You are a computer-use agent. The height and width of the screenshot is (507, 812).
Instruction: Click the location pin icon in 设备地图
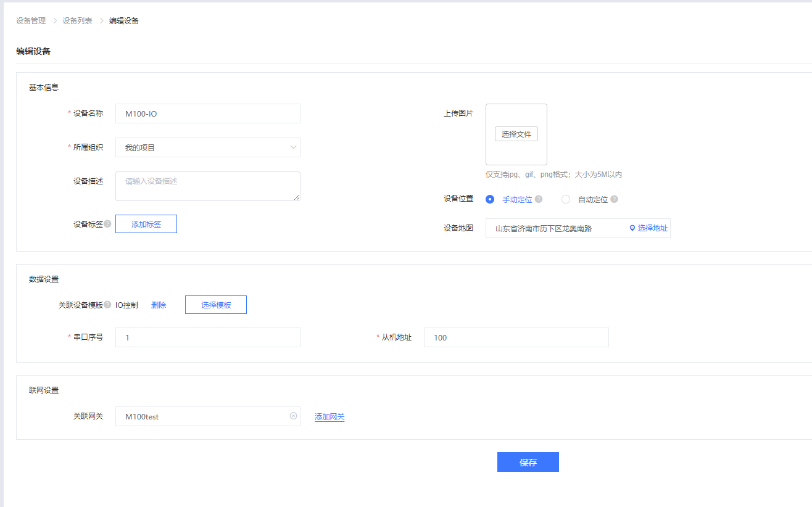tap(632, 228)
